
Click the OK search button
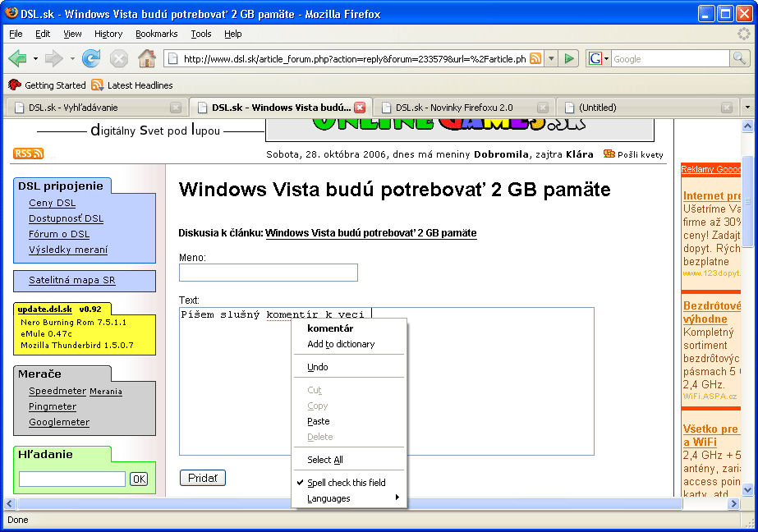coord(139,479)
